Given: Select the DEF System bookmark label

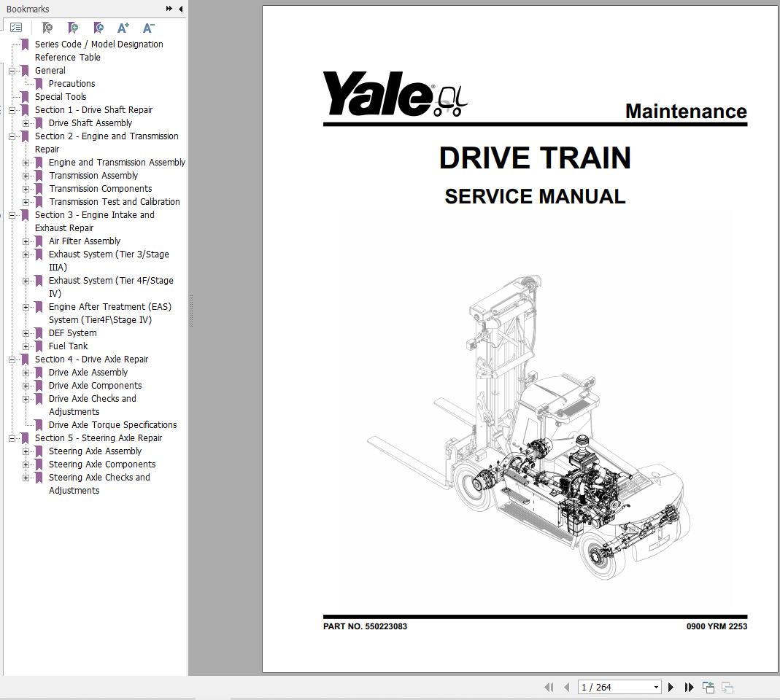Looking at the screenshot, I should coord(73,333).
